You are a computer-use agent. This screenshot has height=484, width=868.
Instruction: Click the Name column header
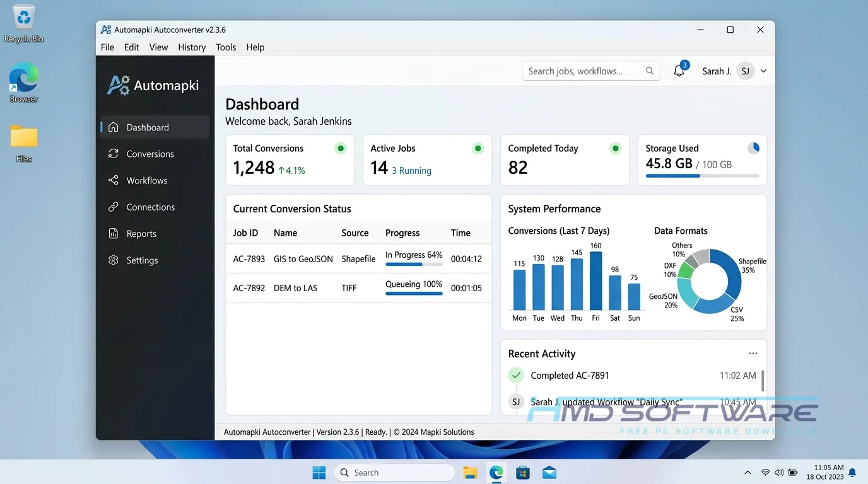coord(285,233)
